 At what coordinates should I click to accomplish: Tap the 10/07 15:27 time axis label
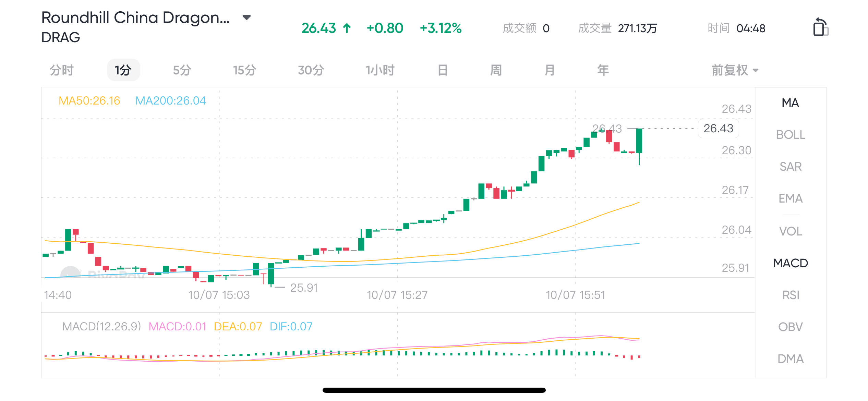coord(397,295)
